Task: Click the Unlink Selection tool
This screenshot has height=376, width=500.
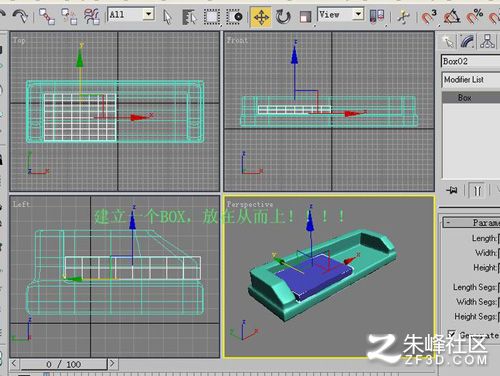Action: pyautogui.click(x=69, y=16)
